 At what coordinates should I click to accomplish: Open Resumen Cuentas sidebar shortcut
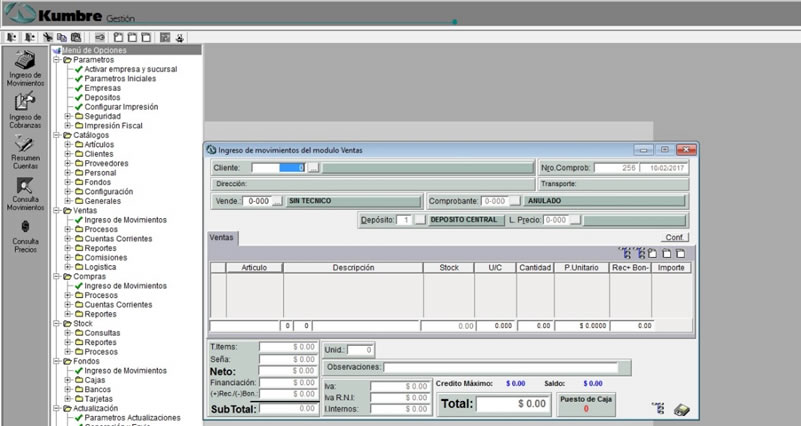[25, 152]
